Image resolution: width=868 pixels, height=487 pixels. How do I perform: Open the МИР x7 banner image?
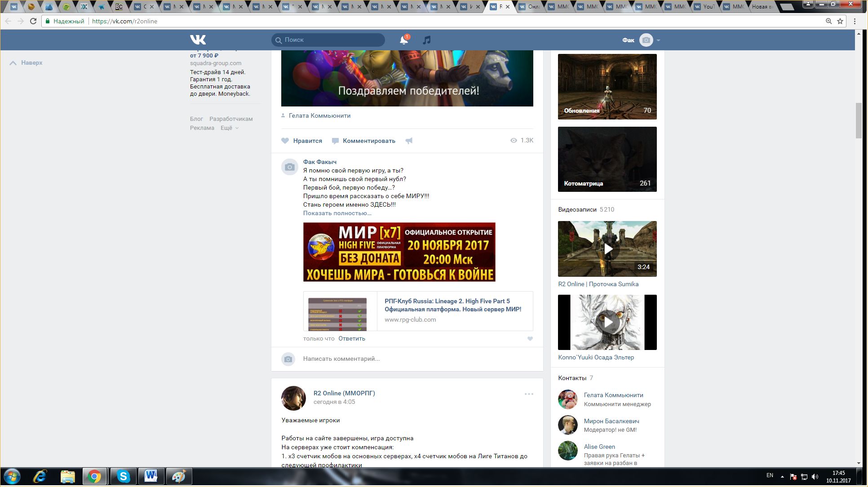(x=399, y=252)
